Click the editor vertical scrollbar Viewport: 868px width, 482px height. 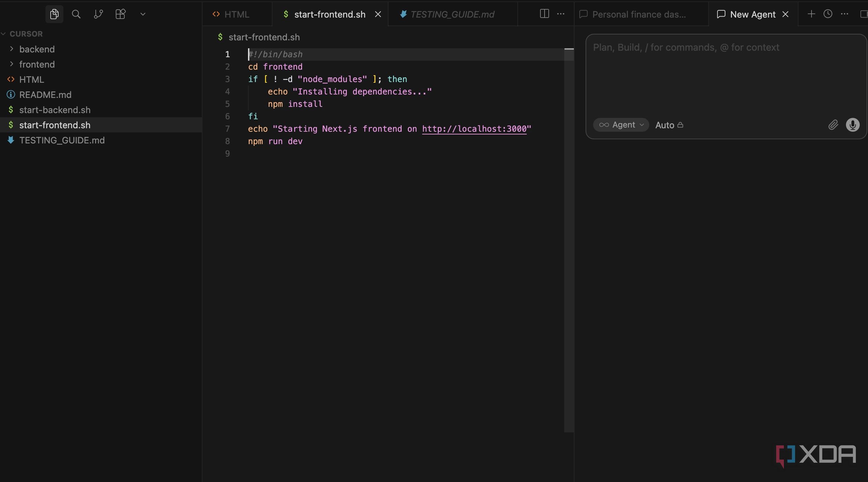[569, 240]
